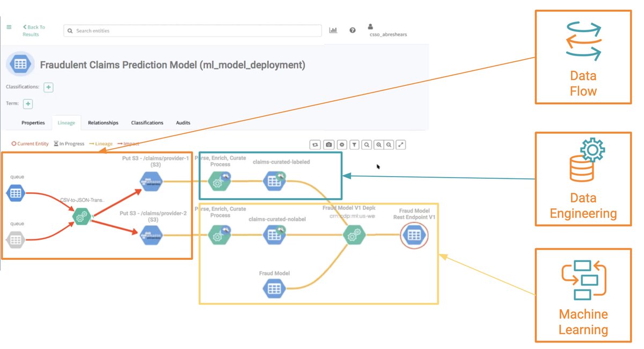Screen dimensions: 644x349
Task: Select the Fraud Model table node
Action: pyautogui.click(x=274, y=288)
